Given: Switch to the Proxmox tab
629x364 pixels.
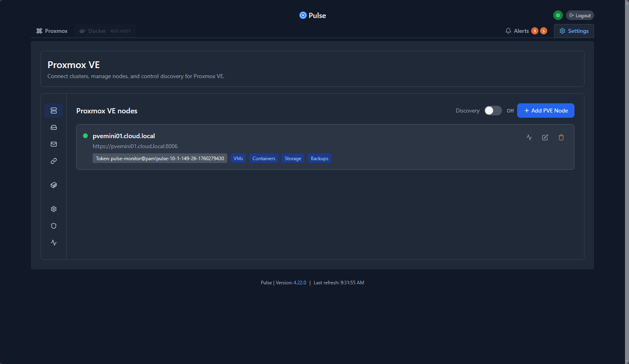Looking at the screenshot, I should 52,31.
